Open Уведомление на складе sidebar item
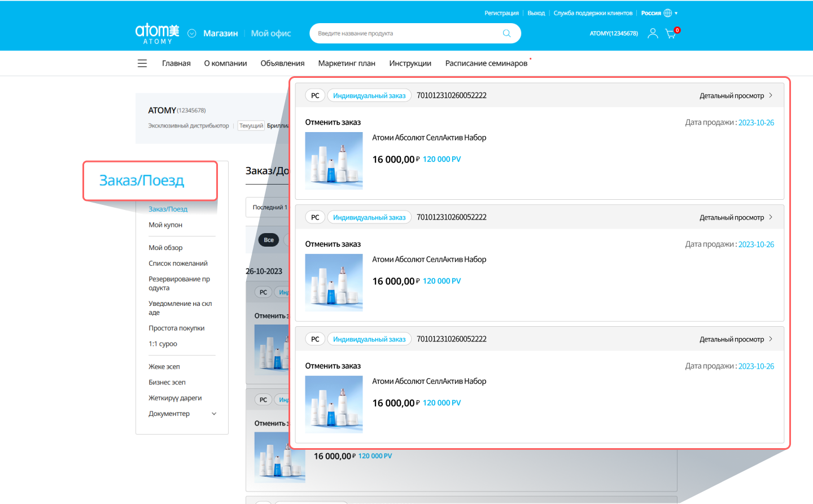The height and width of the screenshot is (504, 813). (x=180, y=308)
